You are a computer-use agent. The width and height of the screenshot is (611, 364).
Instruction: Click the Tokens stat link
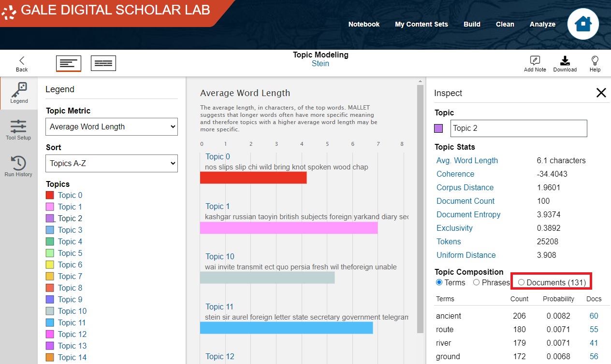(x=449, y=241)
